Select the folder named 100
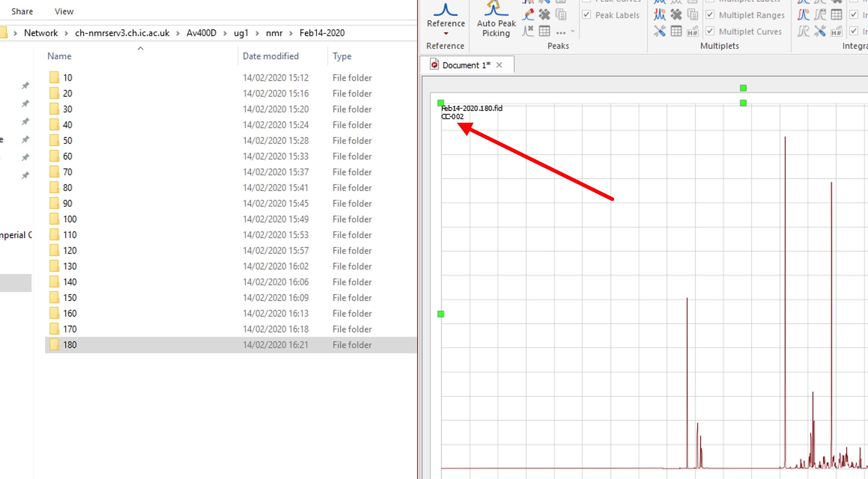 (x=70, y=219)
